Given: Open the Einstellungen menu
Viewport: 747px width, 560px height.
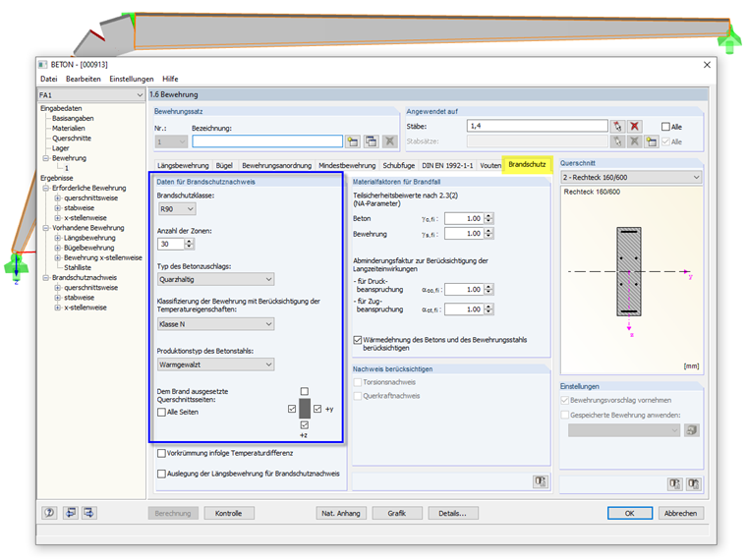Looking at the screenshot, I should (132, 79).
